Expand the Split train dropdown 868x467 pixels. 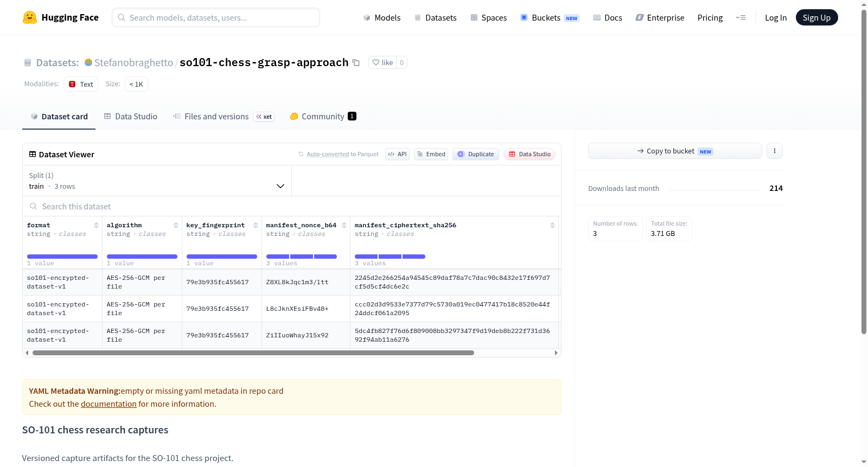tap(157, 181)
